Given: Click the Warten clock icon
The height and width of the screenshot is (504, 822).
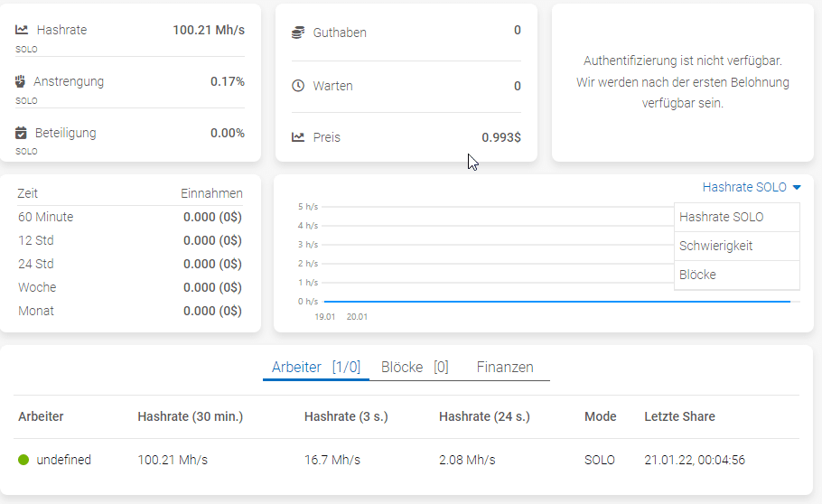Looking at the screenshot, I should coord(298,86).
